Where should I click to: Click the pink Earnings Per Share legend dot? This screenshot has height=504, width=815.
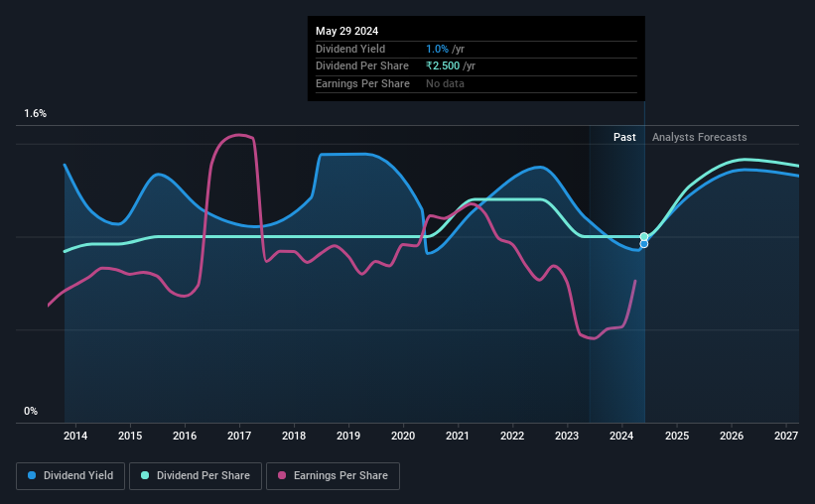282,475
